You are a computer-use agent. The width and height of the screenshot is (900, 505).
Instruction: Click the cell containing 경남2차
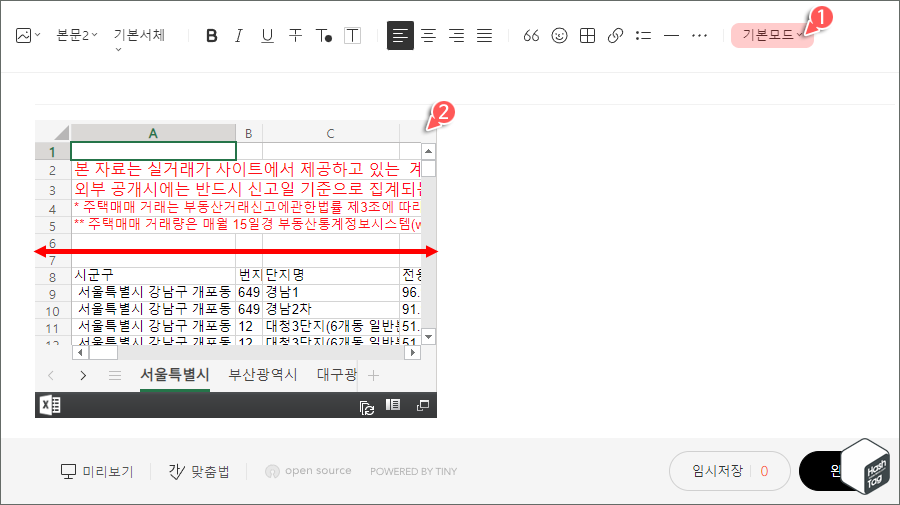click(x=331, y=309)
